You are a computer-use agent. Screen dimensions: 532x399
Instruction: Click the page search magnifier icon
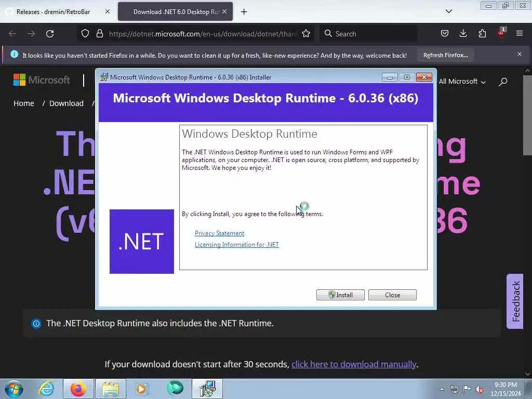(503, 82)
